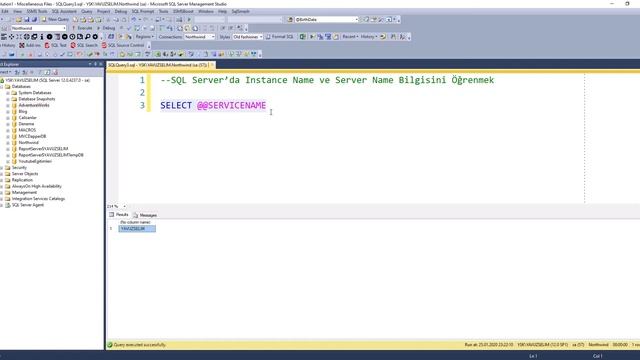Open the SQL Prompt menu
Screen dimensions: 640x360
tap(142, 11)
